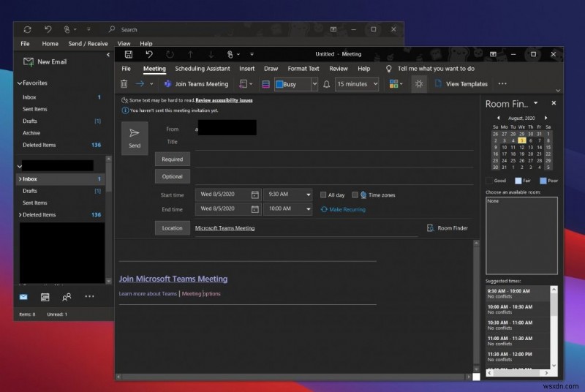
Task: Click the Send button
Action: point(135,137)
